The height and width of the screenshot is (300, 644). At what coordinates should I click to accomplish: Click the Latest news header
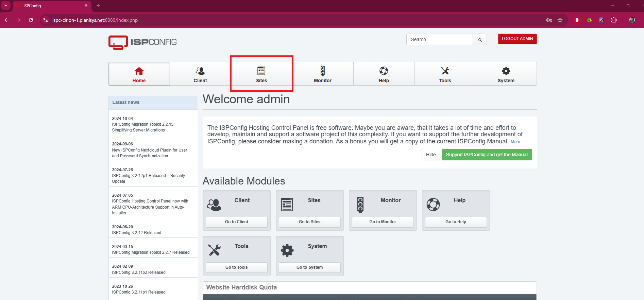coord(153,102)
